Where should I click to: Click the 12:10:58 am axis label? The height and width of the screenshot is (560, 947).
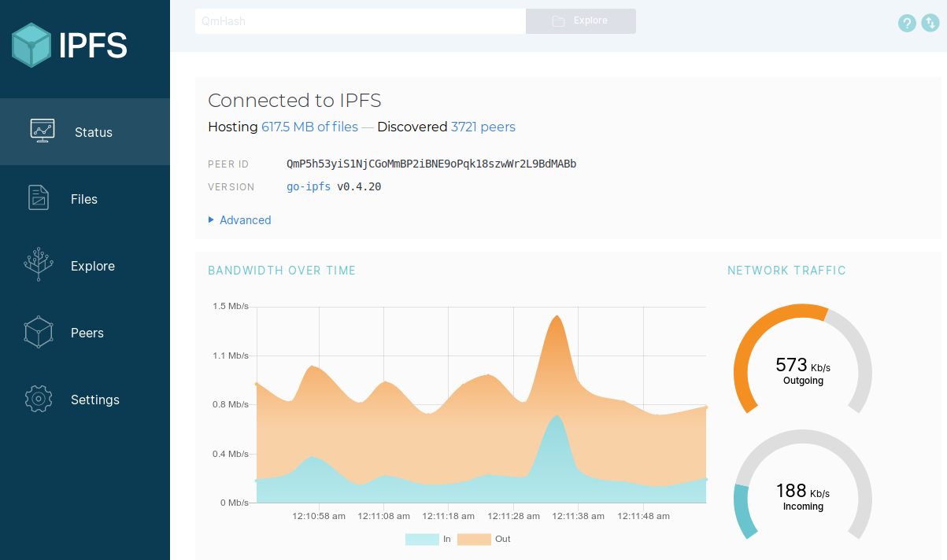pos(319,516)
